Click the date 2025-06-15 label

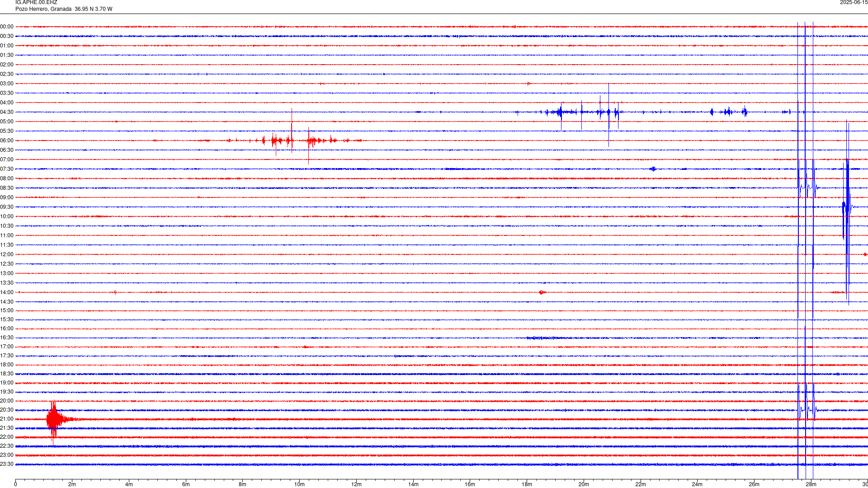click(854, 3)
